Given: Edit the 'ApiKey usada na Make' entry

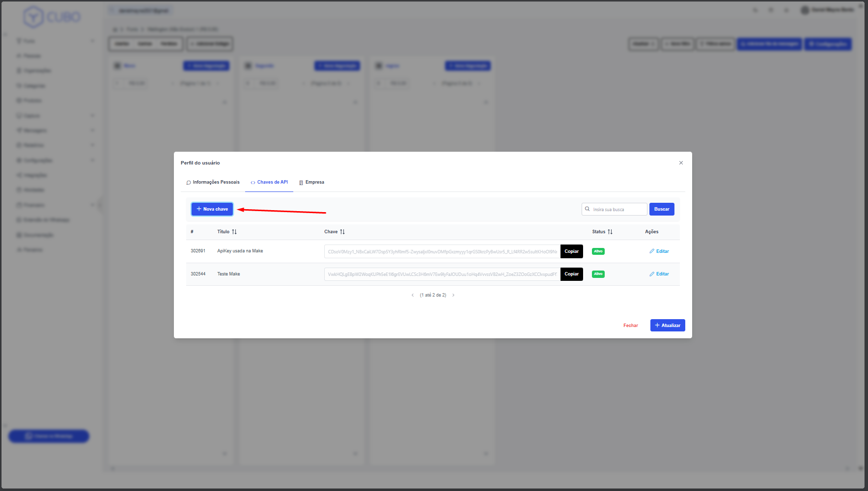Looking at the screenshot, I should [659, 251].
